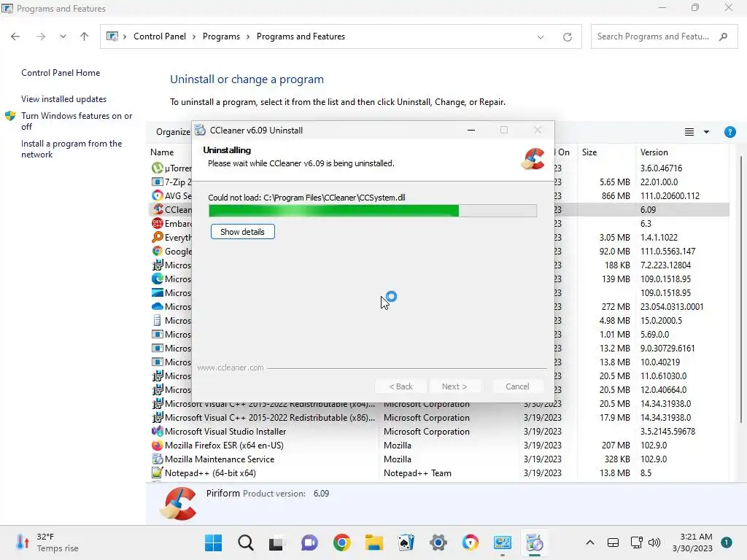747x560 pixels.
Task: Switch to the CCleaner uninstaller taskbar icon
Action: (535, 542)
